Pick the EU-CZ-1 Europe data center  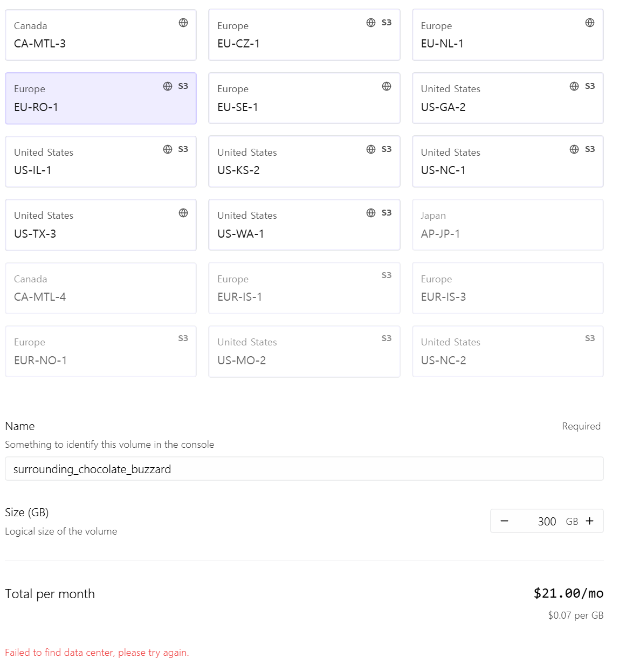pyautogui.click(x=304, y=35)
